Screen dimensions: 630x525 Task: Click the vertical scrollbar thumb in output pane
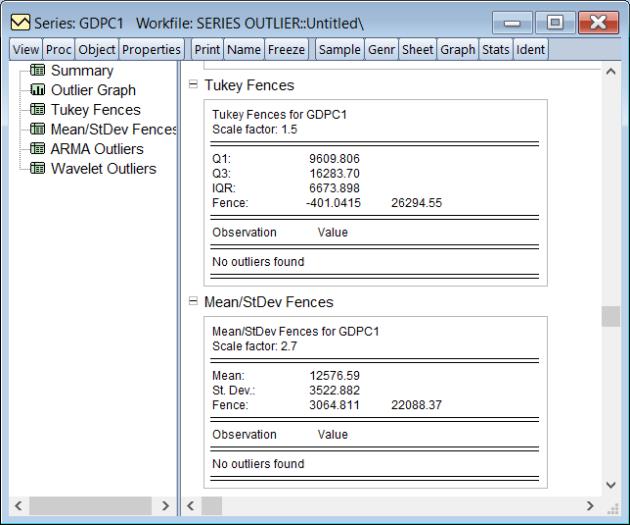[610, 316]
